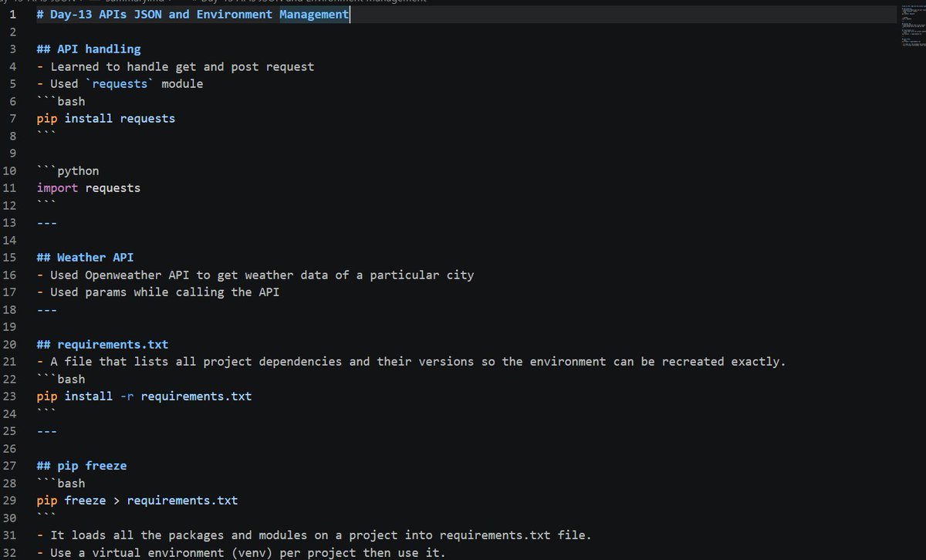926x560 pixels.
Task: Click the line starting 'Use a virtual environment (venv)'
Action: click(x=241, y=552)
